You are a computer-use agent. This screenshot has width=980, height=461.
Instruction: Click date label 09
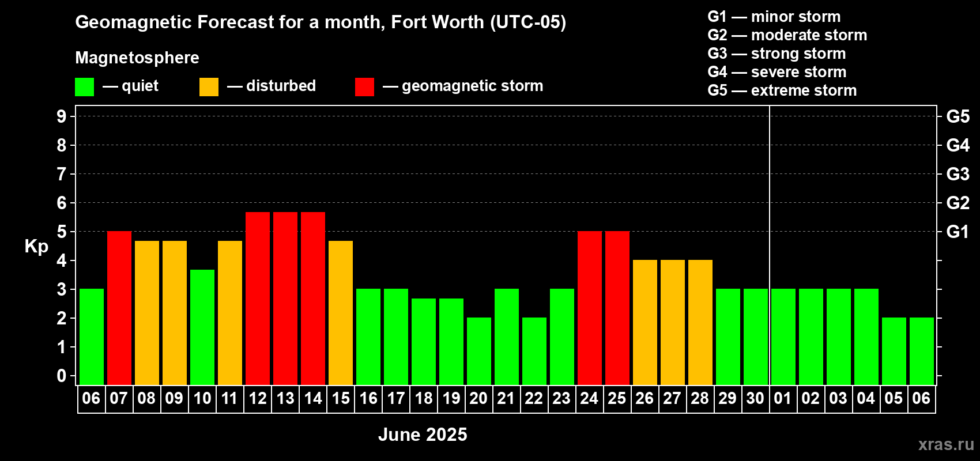[x=174, y=398]
